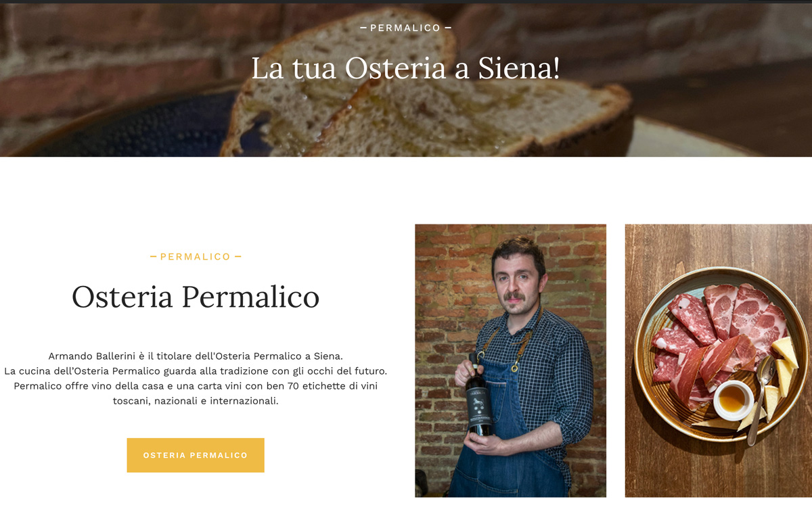Click the honey bowl on the meat platter
The height and width of the screenshot is (526, 812).
734,400
